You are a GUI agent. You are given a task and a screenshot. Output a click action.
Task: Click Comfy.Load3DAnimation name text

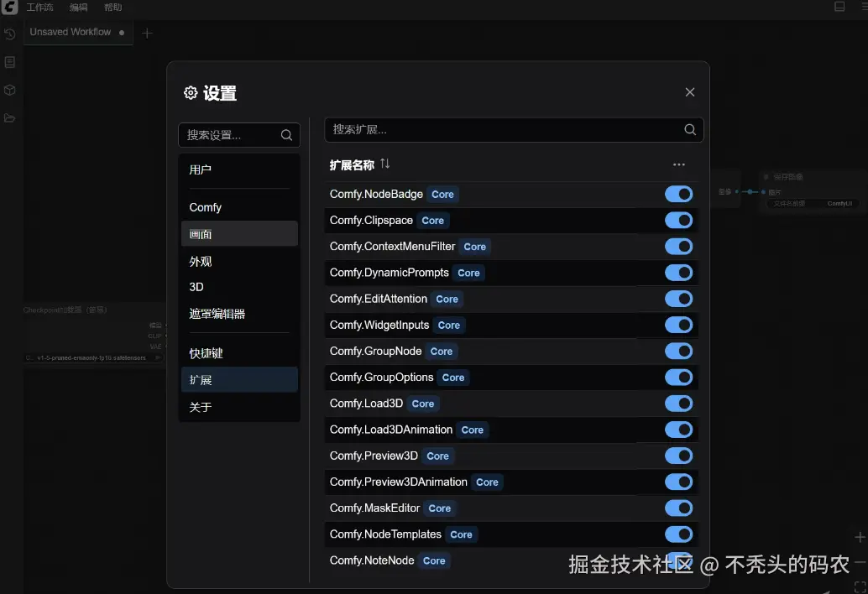tap(391, 430)
